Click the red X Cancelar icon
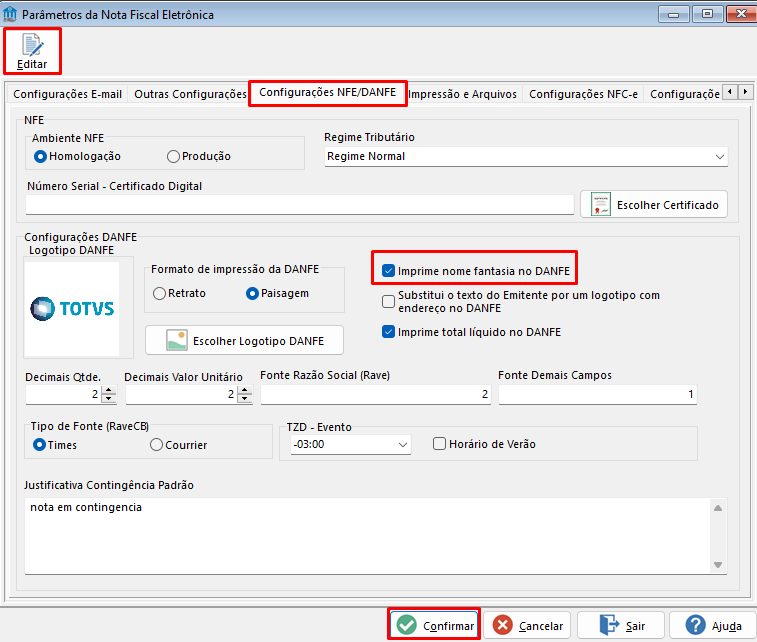 click(x=503, y=625)
